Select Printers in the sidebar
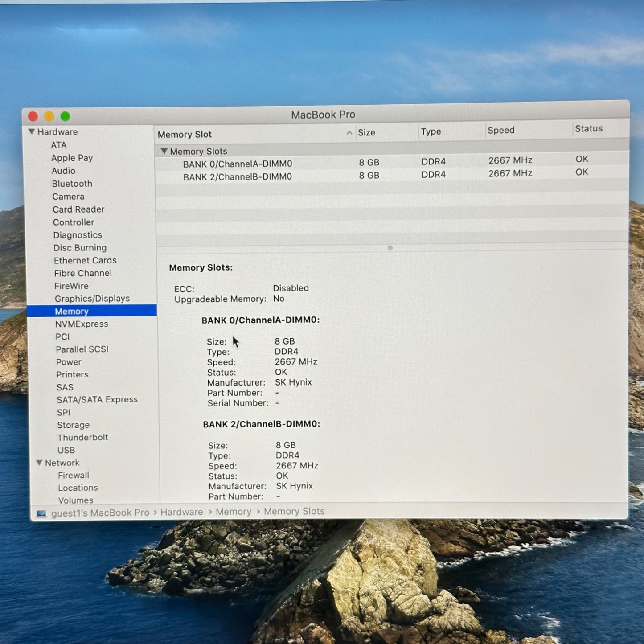The width and height of the screenshot is (644, 644). pos(72,375)
